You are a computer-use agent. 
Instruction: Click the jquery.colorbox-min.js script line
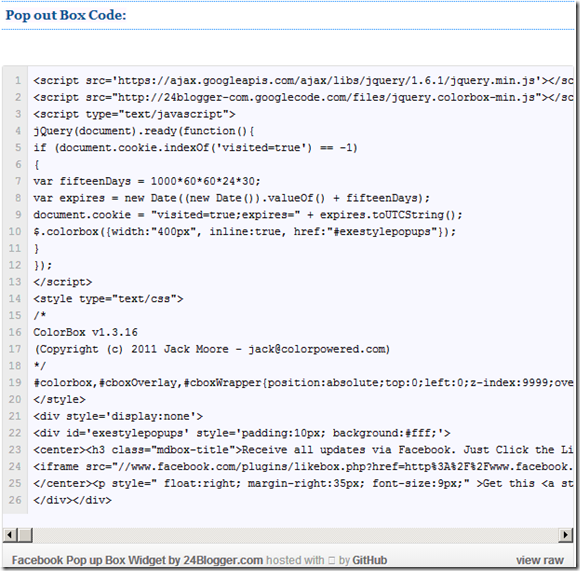303,97
